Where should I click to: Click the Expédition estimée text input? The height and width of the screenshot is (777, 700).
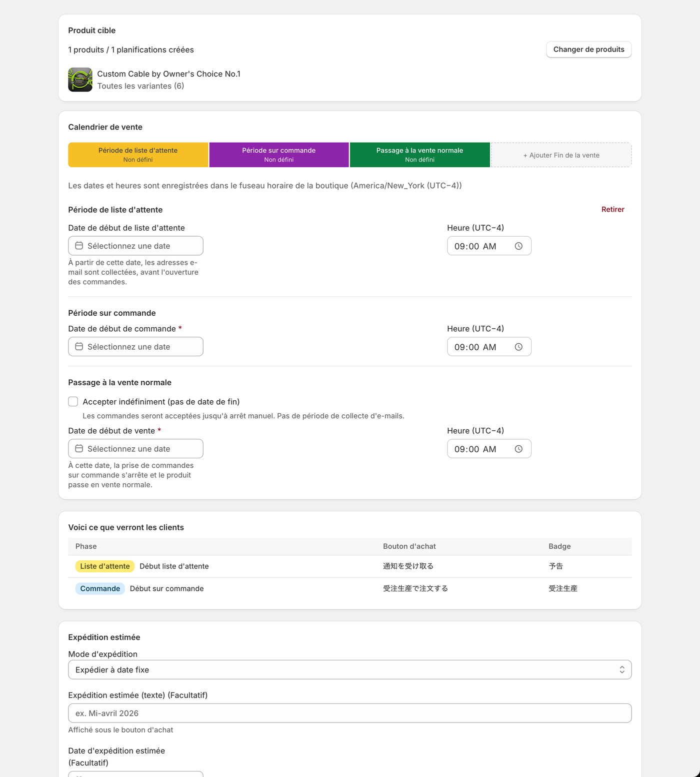[x=349, y=713]
